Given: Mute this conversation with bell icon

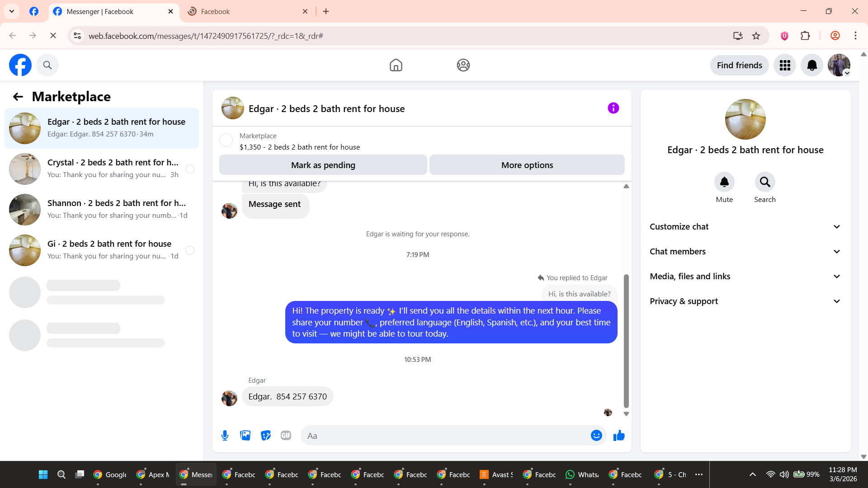Looking at the screenshot, I should [724, 182].
